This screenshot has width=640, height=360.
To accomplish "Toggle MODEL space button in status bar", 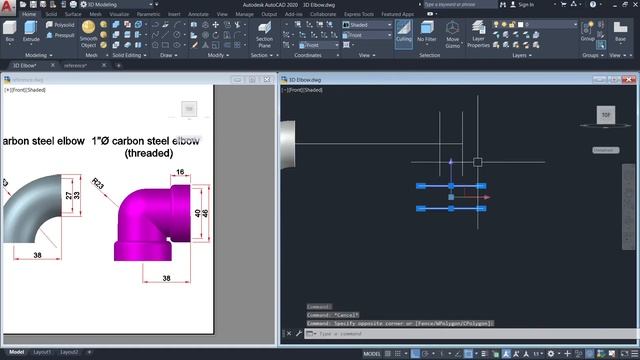I will pyautogui.click(x=371, y=354).
